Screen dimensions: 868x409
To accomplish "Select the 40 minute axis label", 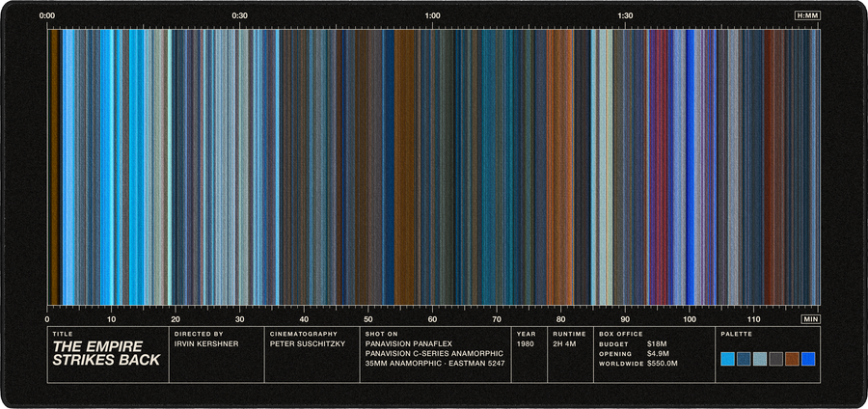I will tap(304, 319).
